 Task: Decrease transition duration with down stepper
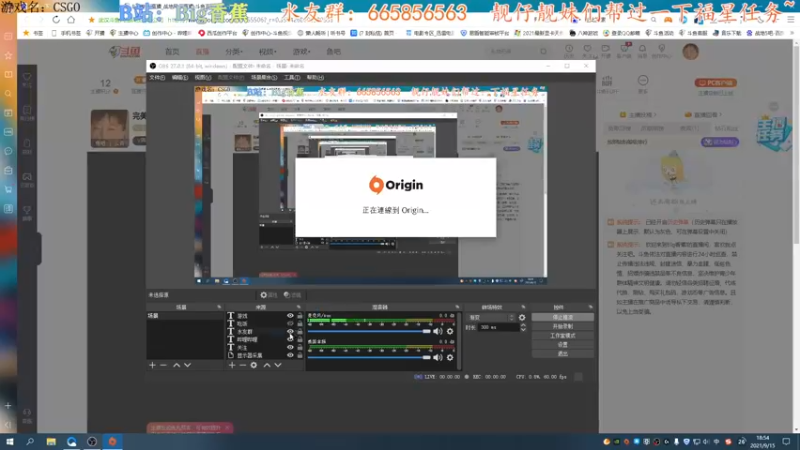(523, 330)
